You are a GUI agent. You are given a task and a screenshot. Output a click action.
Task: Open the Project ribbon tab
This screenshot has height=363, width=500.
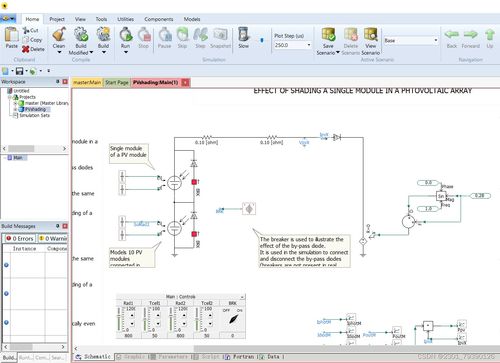pos(57,19)
